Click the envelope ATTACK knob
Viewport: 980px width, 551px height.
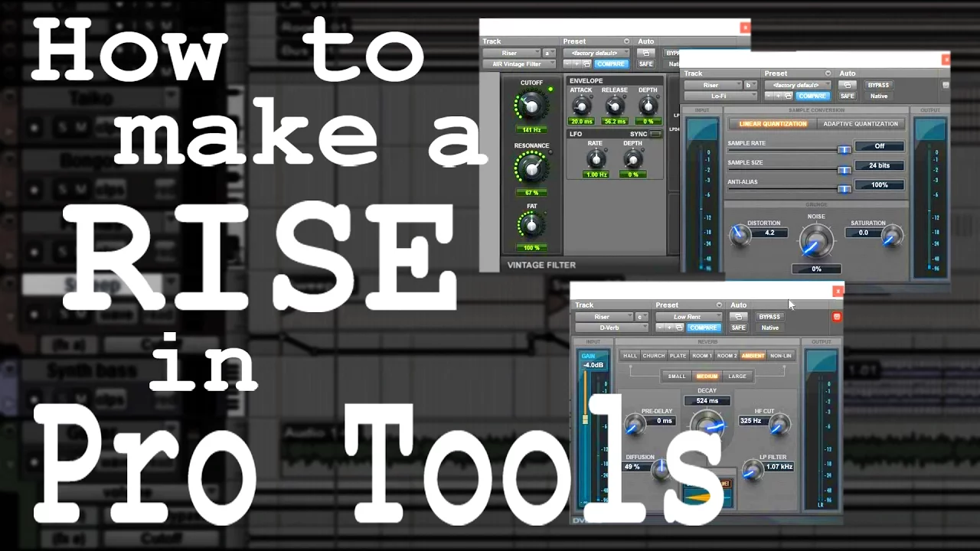[581, 107]
